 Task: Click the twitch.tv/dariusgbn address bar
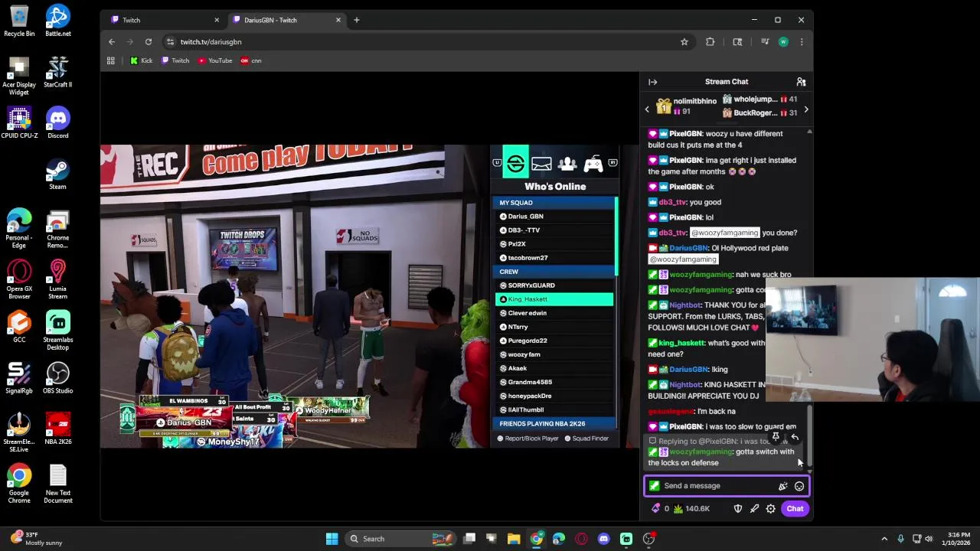point(421,42)
